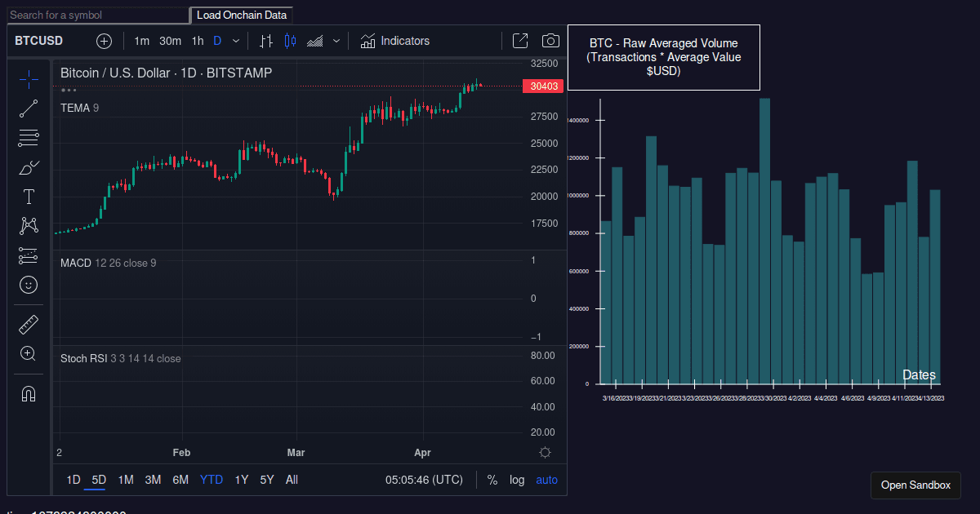The height and width of the screenshot is (514, 980).
Task: Open the chart style dropdown
Action: coord(335,40)
